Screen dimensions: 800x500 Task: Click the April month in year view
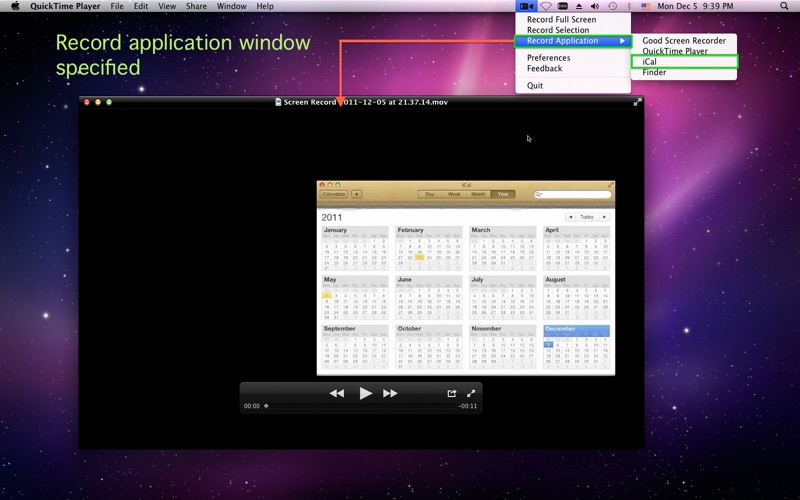pos(577,248)
